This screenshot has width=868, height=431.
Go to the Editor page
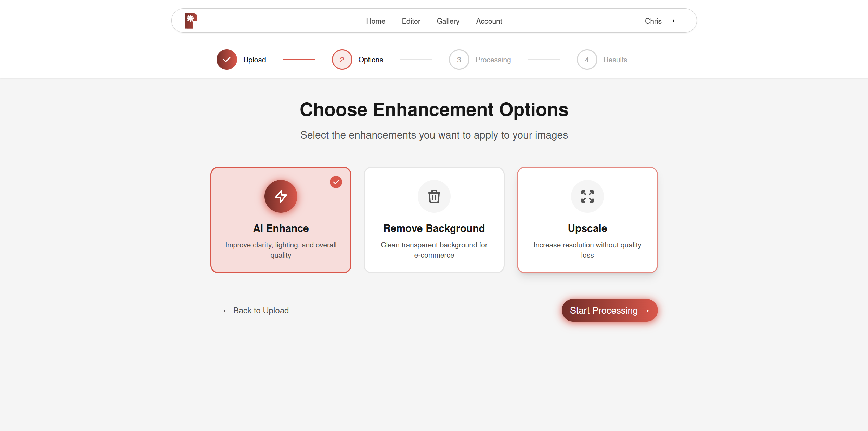(411, 21)
